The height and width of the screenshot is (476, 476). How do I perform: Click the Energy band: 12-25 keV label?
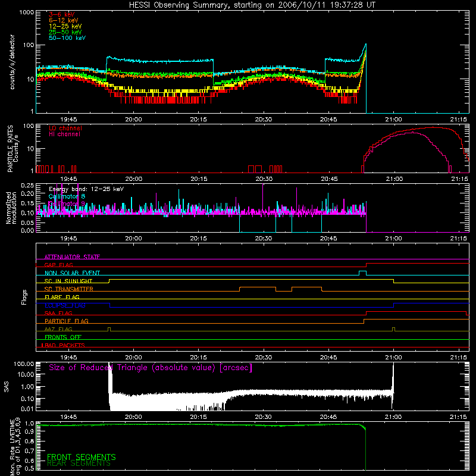[x=86, y=189]
